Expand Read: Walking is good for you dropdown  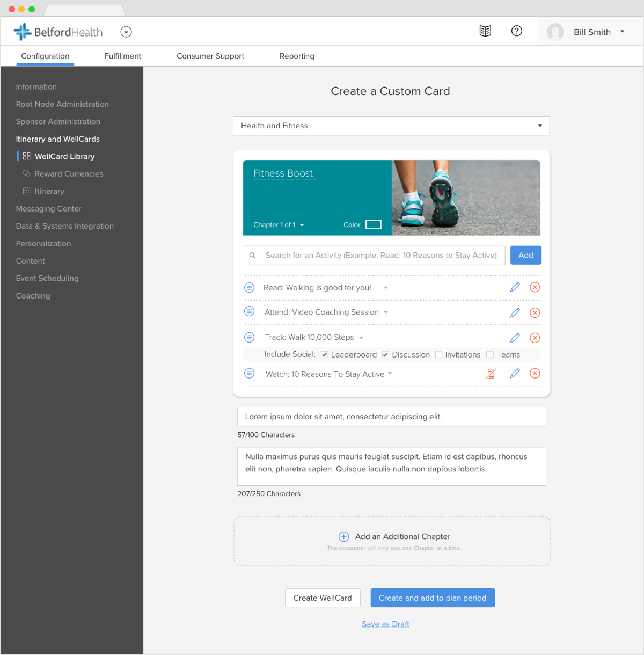pos(386,288)
